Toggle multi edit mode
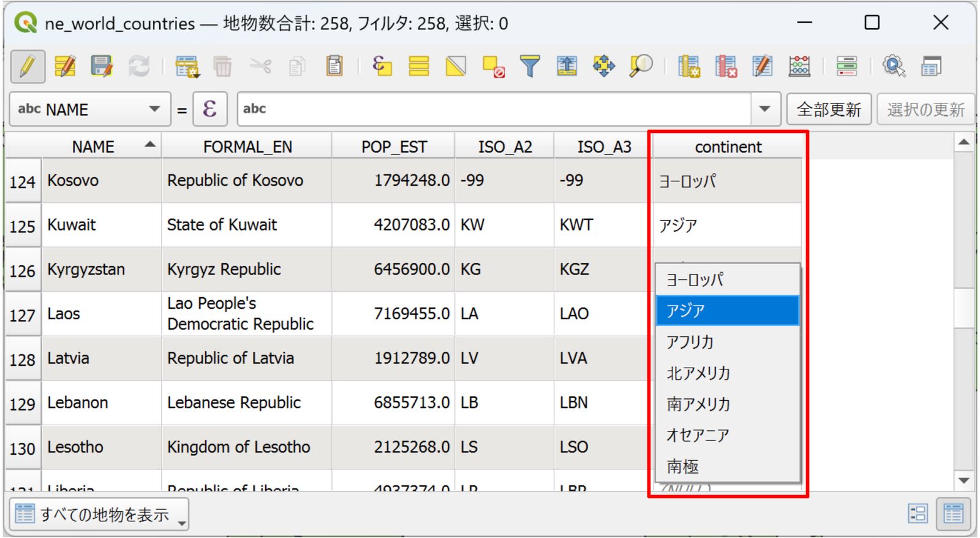This screenshot has width=980, height=538. click(x=65, y=66)
